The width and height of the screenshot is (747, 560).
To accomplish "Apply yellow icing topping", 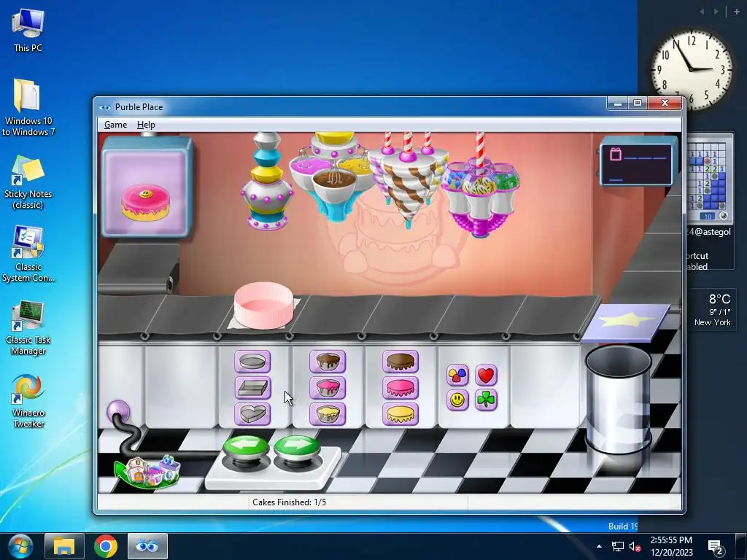I will [400, 413].
